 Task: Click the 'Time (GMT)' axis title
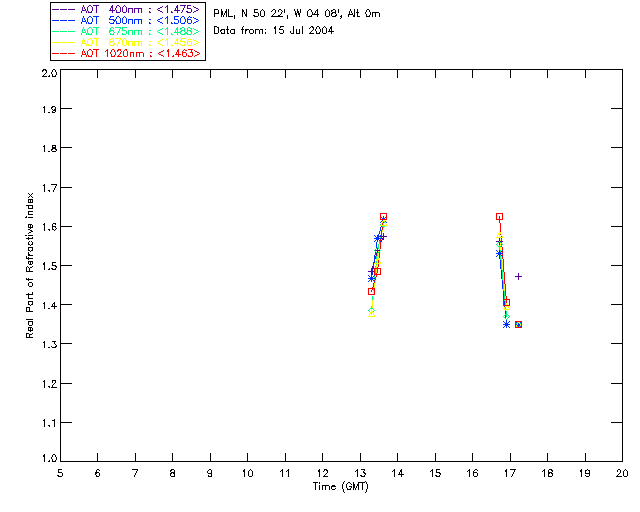tap(340, 487)
